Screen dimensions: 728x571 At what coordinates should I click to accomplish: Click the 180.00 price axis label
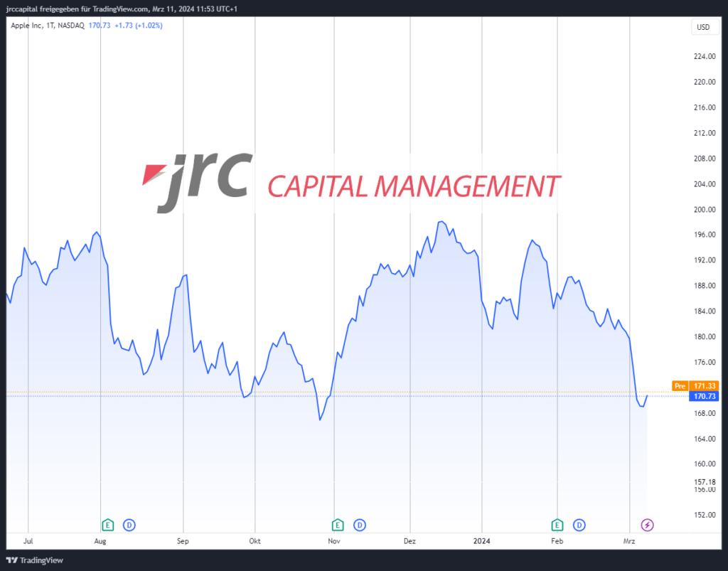click(705, 336)
